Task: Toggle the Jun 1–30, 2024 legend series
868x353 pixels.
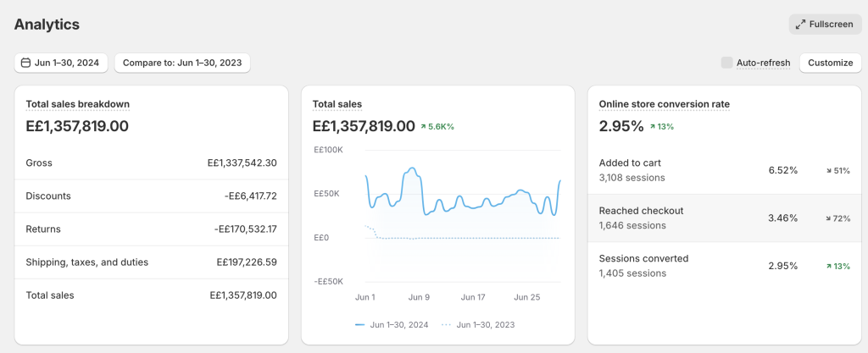Action: pyautogui.click(x=392, y=324)
